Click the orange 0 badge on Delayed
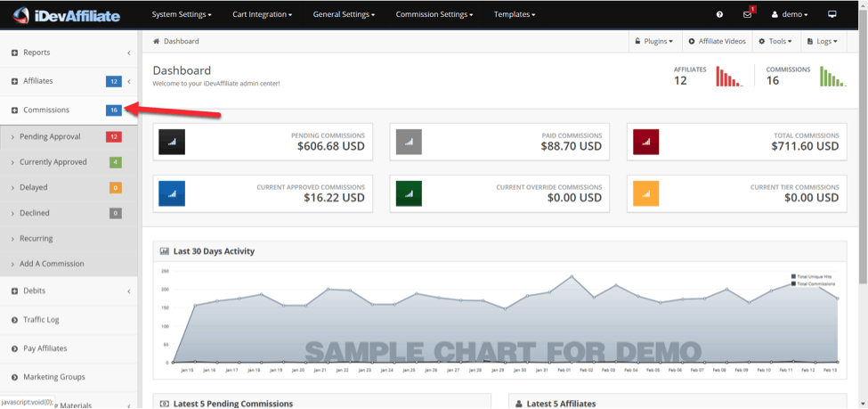This screenshot has height=409, width=868. coord(115,188)
